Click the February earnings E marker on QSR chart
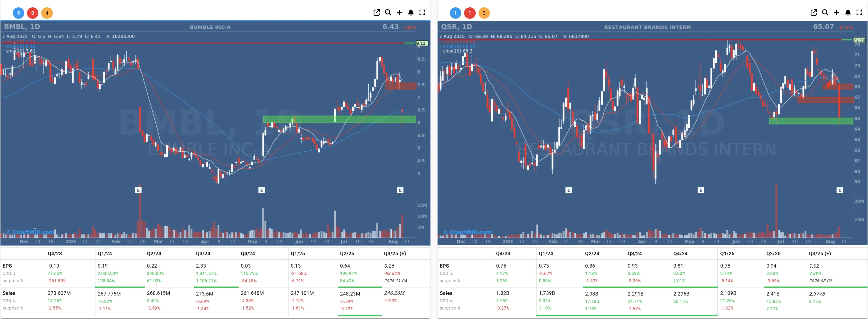Screen dimensions: 868x319 [x=569, y=190]
